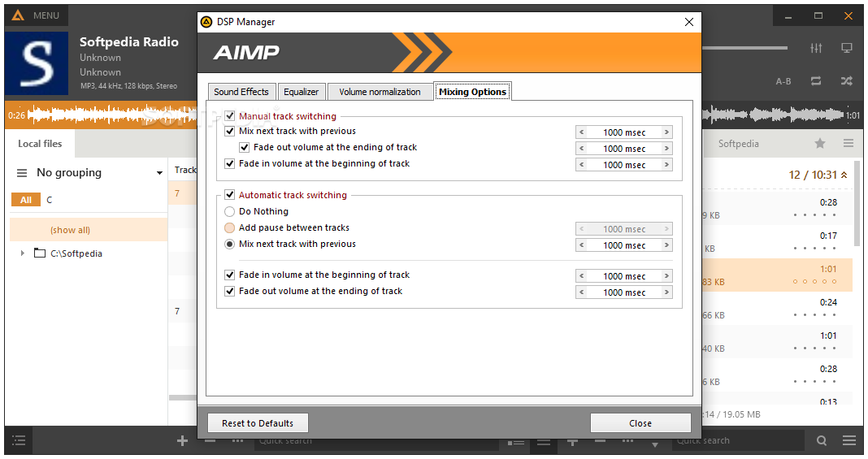The image size is (868, 459).
Task: Open the Volume normalization tab
Action: 380,92
